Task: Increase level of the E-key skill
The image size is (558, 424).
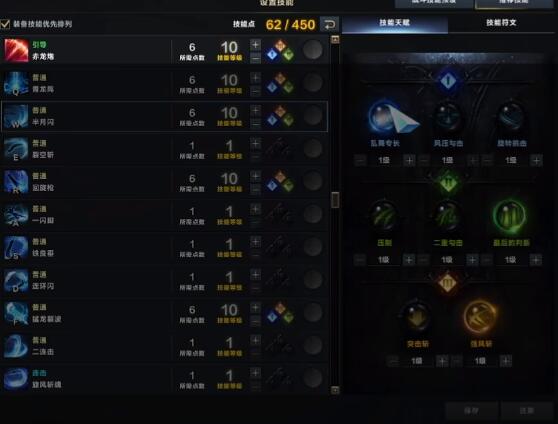Action: [256, 143]
